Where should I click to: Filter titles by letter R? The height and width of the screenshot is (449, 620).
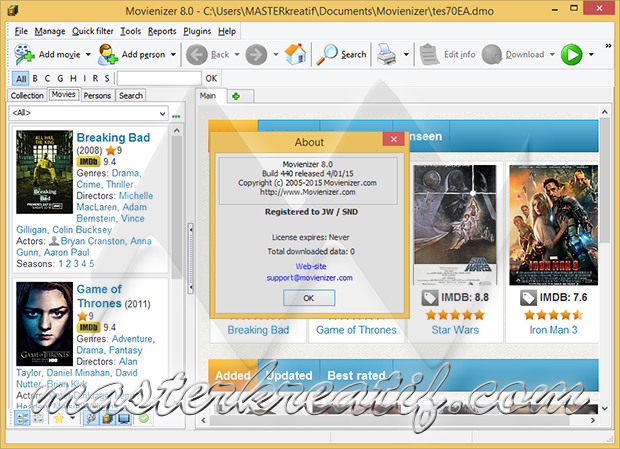[95, 79]
